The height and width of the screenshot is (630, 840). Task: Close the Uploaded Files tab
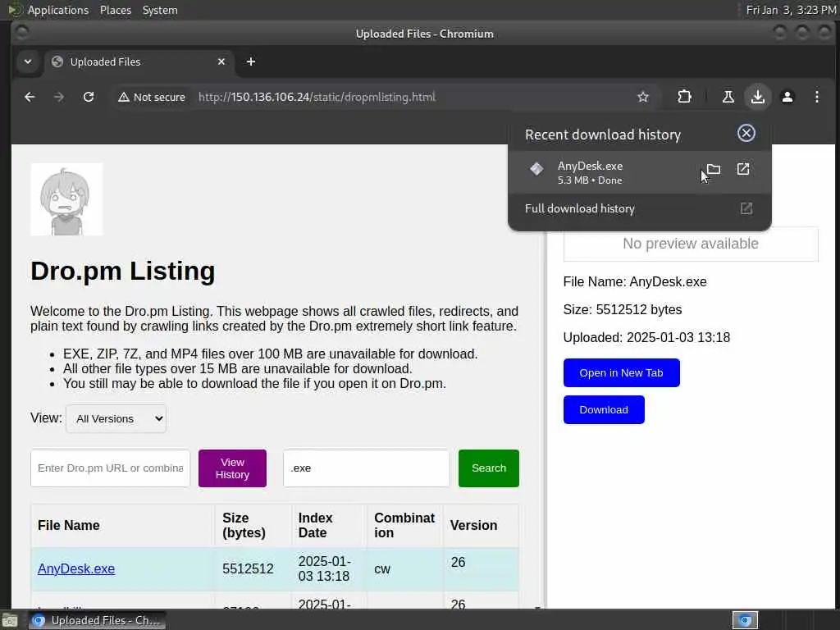(221, 62)
